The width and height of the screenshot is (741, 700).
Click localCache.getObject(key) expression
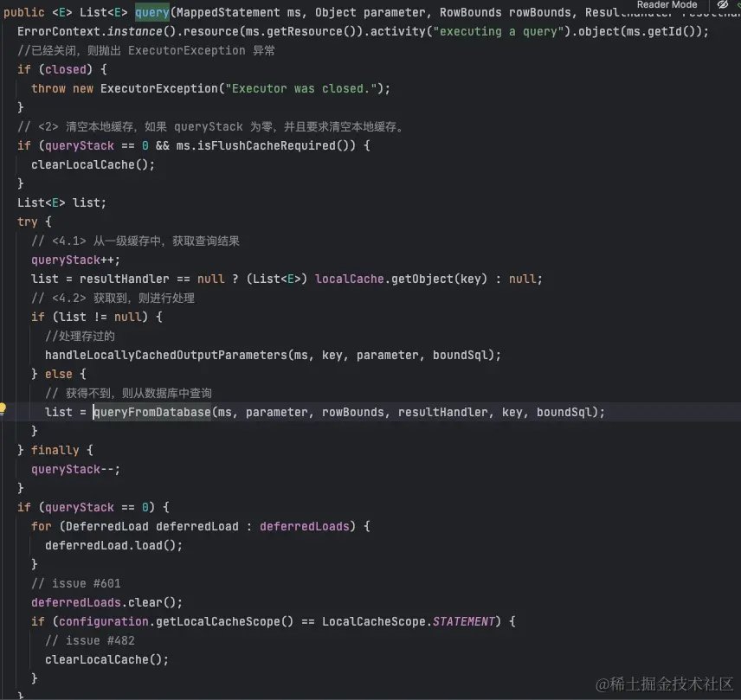click(401, 279)
